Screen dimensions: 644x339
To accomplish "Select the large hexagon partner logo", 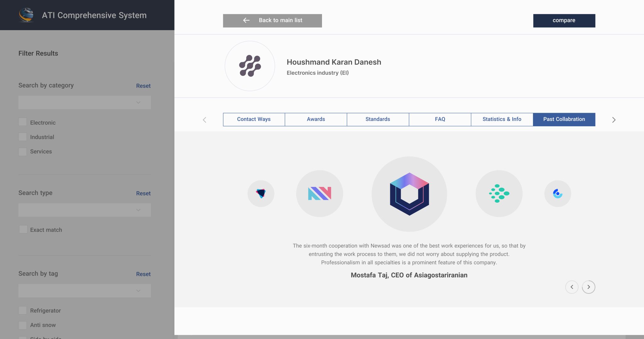I will [409, 194].
